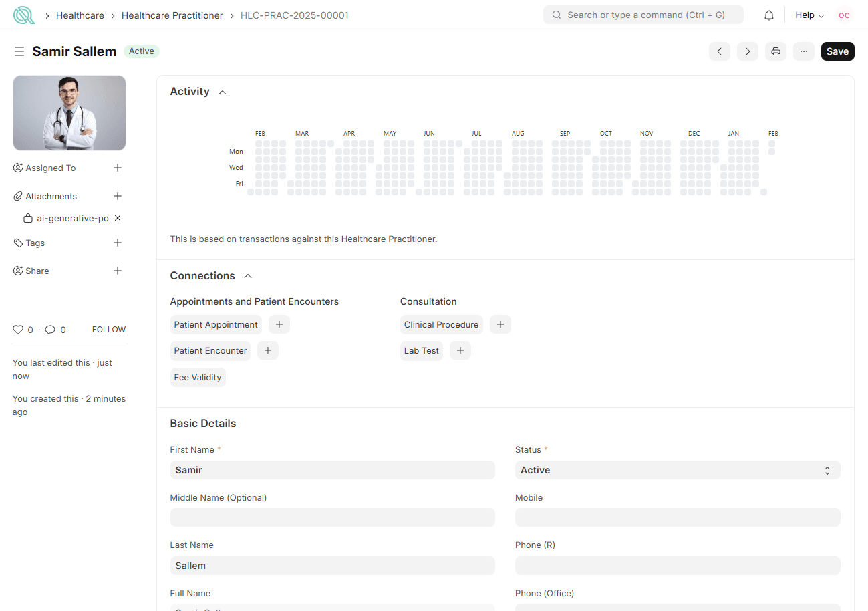Screen dimensions: 868x611
Task: Click the Samir Sallem title
Action: click(74, 51)
